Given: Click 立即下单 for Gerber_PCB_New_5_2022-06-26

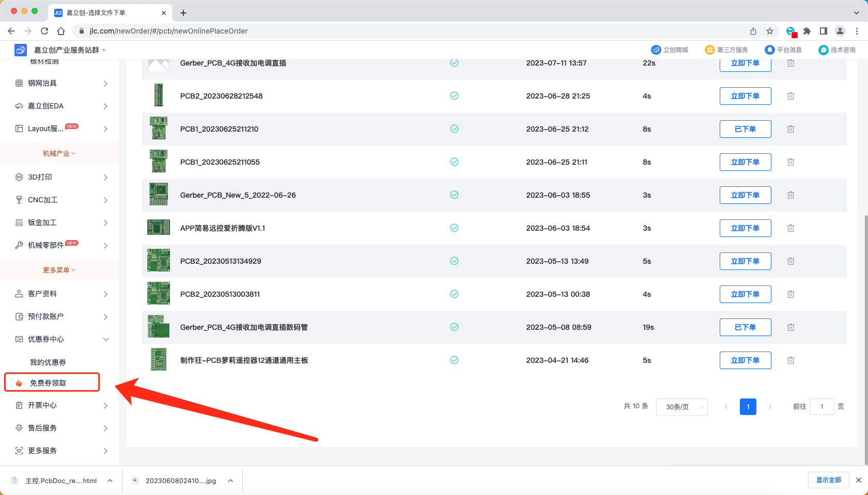Looking at the screenshot, I should 745,195.
